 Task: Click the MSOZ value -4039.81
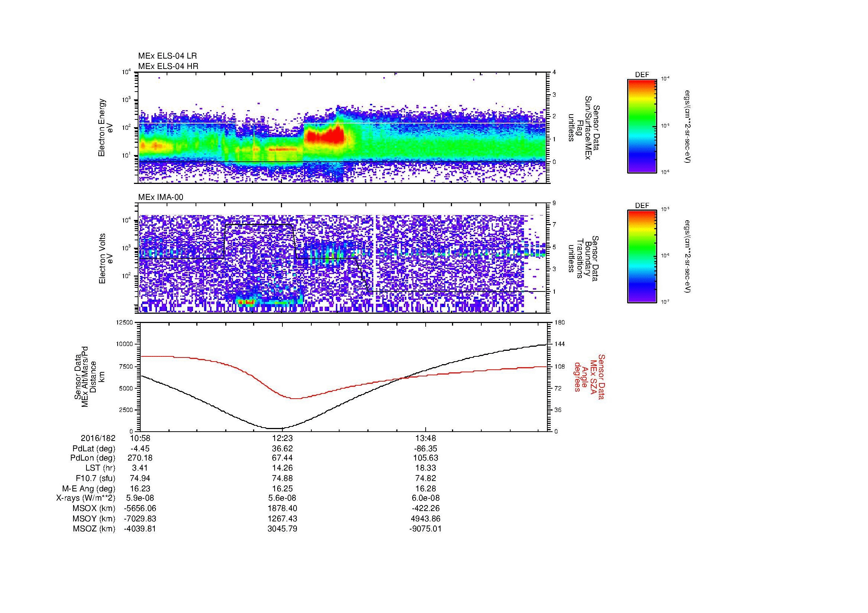140,529
